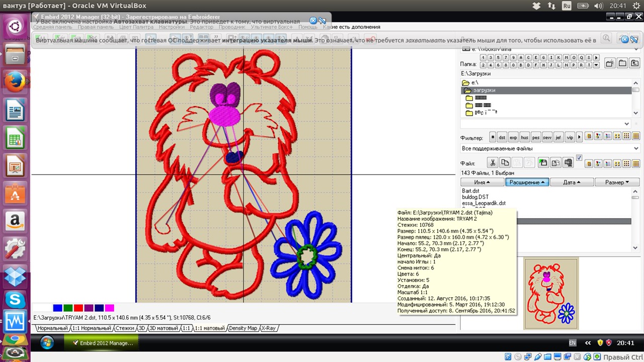Image resolution: width=644 pixels, height=362 pixels.
Task: Switch to the 1:1 Нормальный view tab
Action: coord(91,328)
